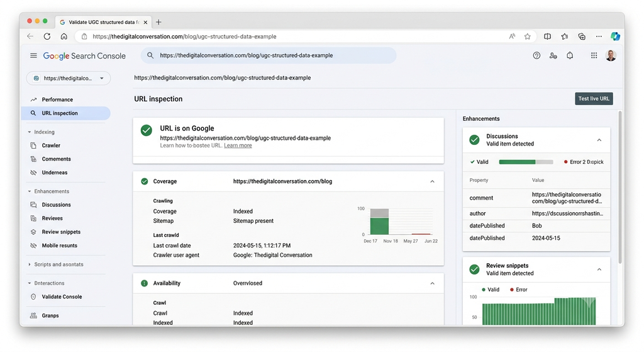Click the Coverage green check icon

coord(144,181)
